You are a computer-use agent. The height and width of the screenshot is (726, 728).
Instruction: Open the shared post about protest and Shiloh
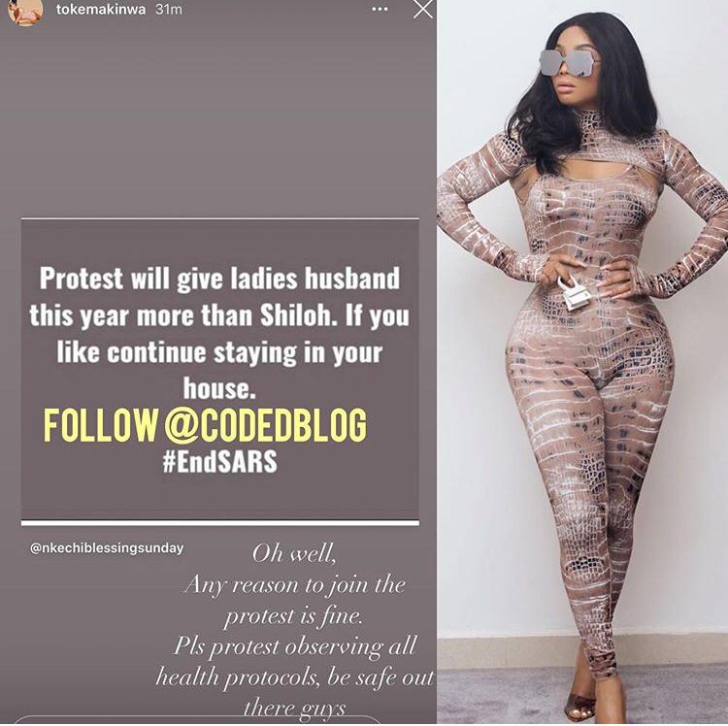(x=220, y=369)
